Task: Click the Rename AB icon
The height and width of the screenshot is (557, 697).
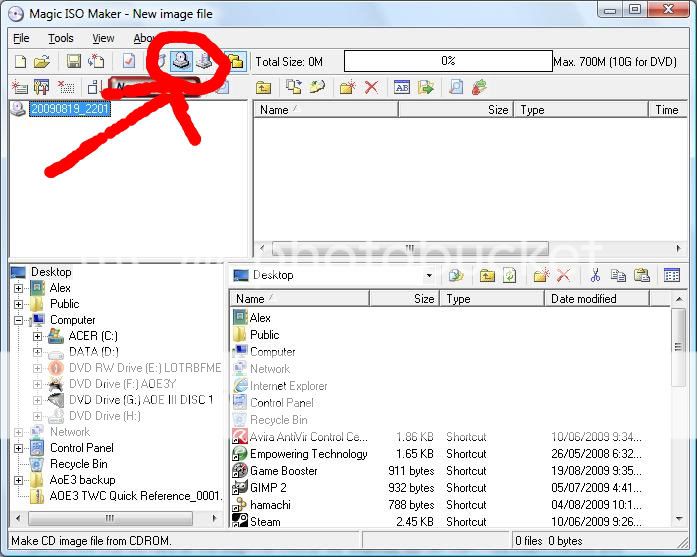Action: pyautogui.click(x=402, y=87)
